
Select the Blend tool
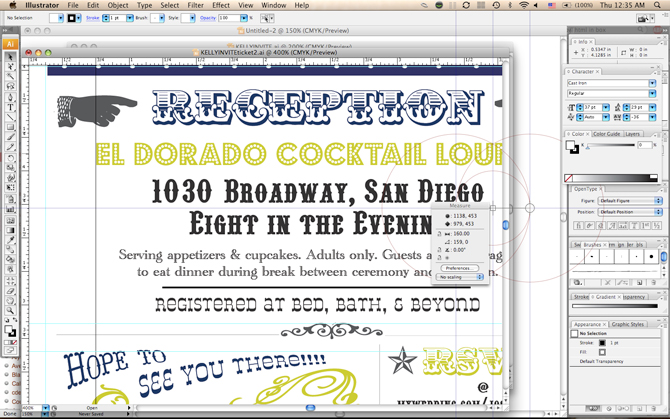(11, 250)
